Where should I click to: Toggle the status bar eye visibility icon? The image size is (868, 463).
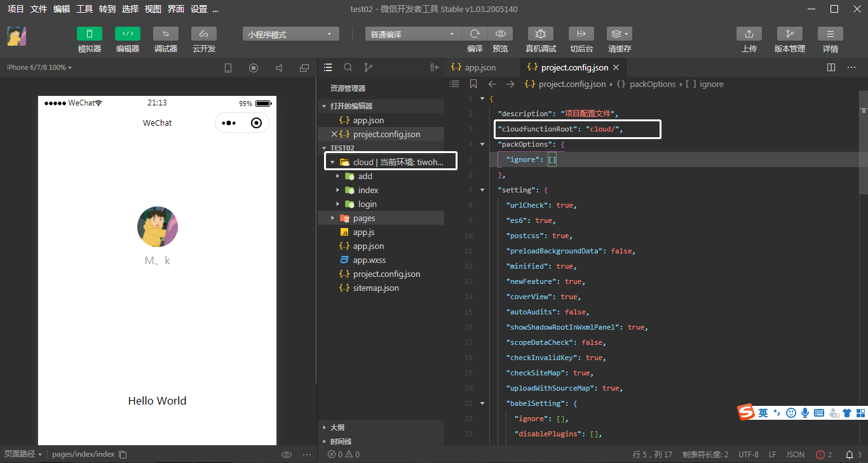point(287,454)
